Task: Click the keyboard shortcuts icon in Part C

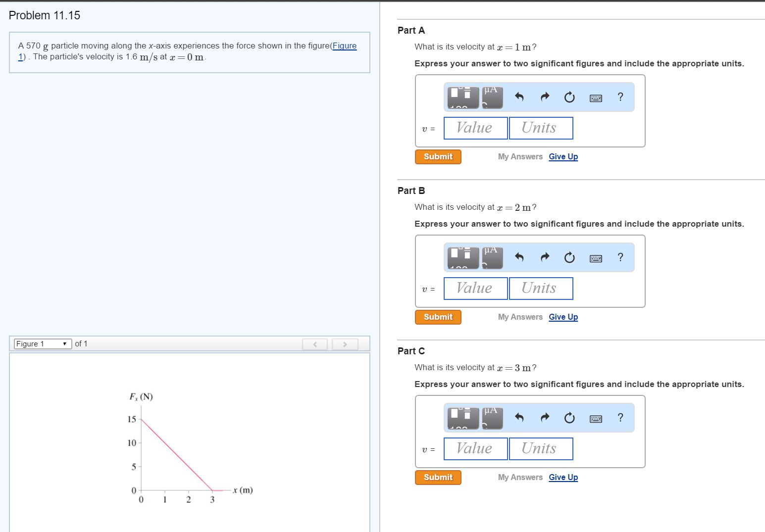Action: pos(596,419)
